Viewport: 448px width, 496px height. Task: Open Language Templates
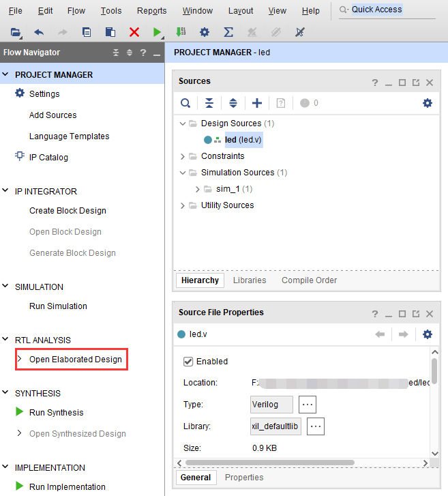pyautogui.click(x=70, y=136)
